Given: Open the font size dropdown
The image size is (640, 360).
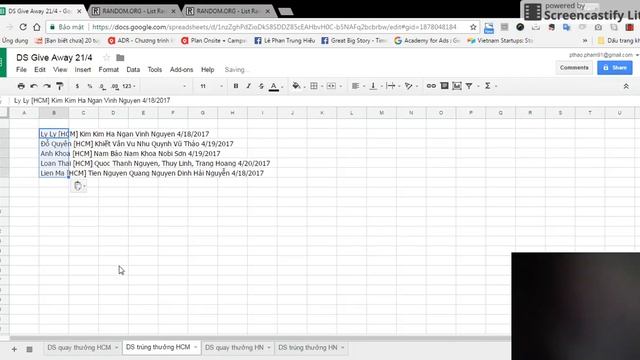Looking at the screenshot, I should (211, 86).
